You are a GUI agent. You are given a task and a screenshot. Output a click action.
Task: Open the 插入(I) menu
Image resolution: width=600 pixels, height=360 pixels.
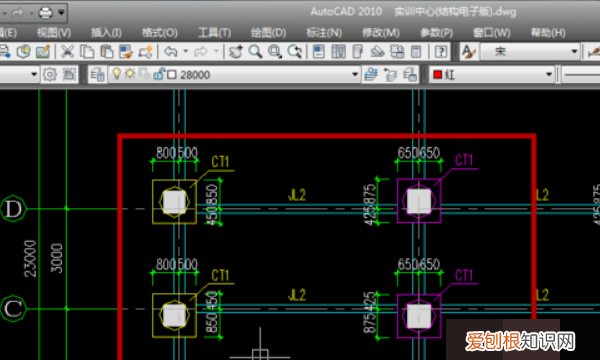point(106,33)
